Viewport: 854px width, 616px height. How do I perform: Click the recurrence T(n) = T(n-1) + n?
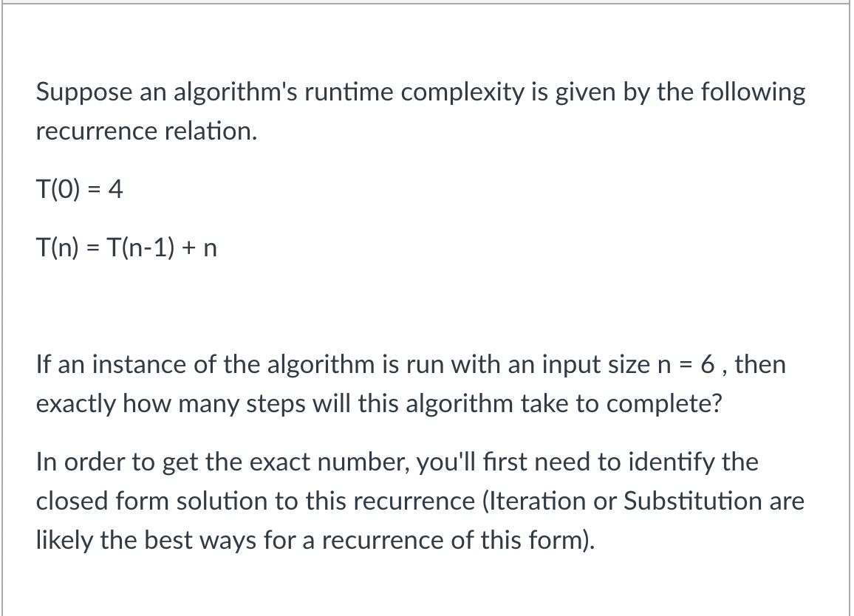[x=126, y=248]
